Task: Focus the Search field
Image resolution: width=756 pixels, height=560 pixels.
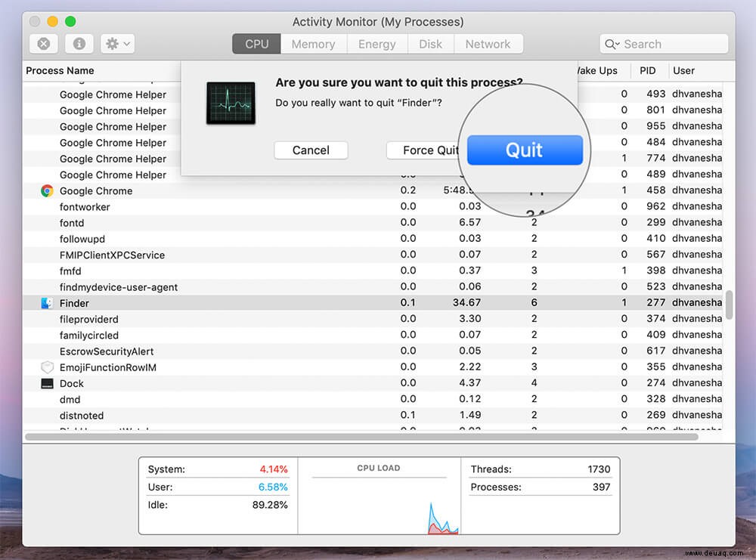Action: click(x=664, y=44)
